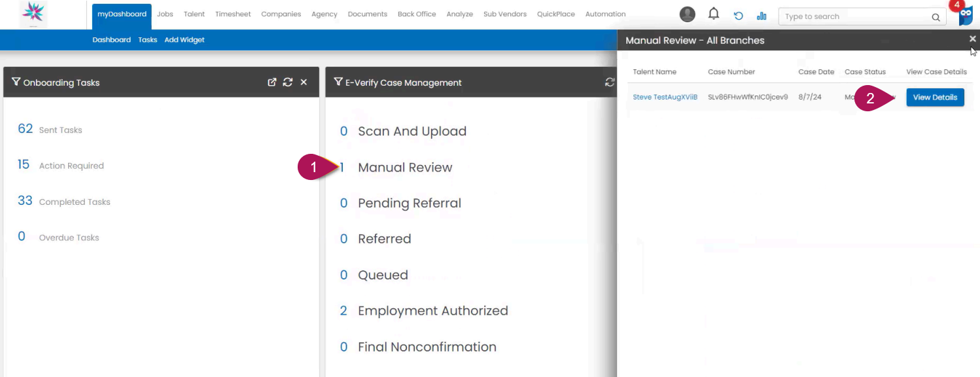This screenshot has height=377, width=980.
Task: Open the Documents menu
Action: tap(368, 14)
